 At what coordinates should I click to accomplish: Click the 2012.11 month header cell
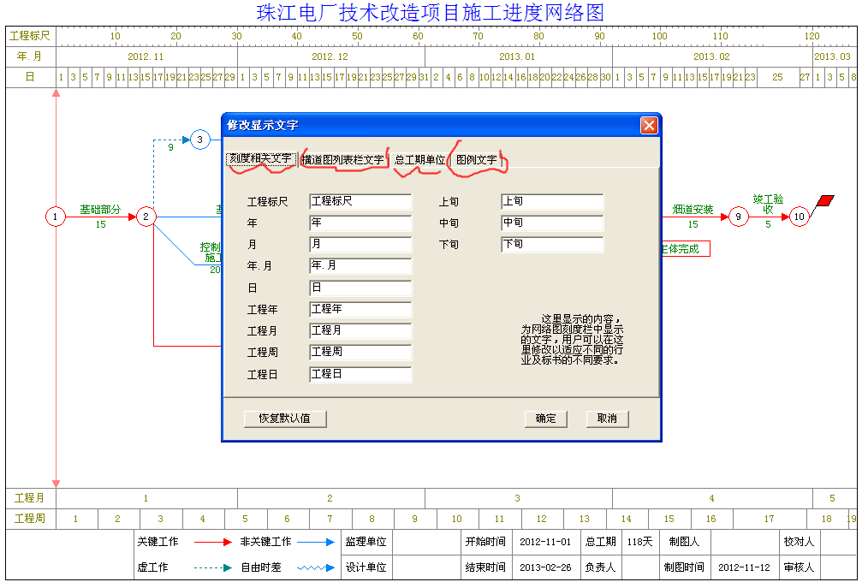pos(146,56)
